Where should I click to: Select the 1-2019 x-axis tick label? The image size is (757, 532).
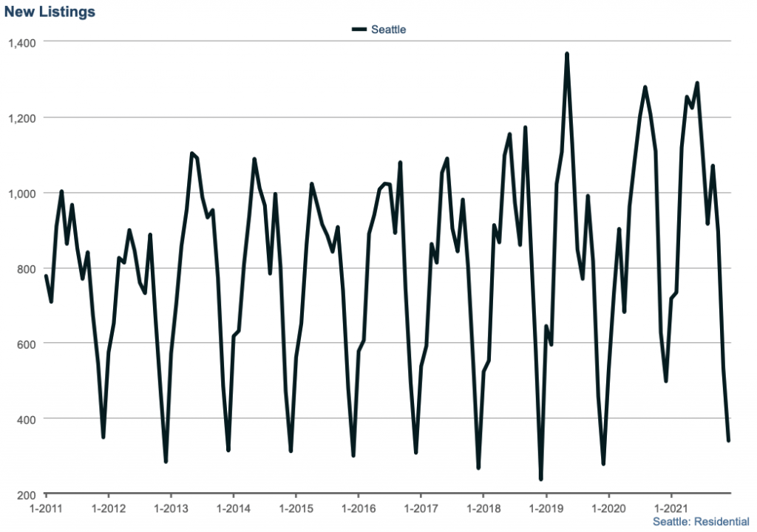[546, 509]
